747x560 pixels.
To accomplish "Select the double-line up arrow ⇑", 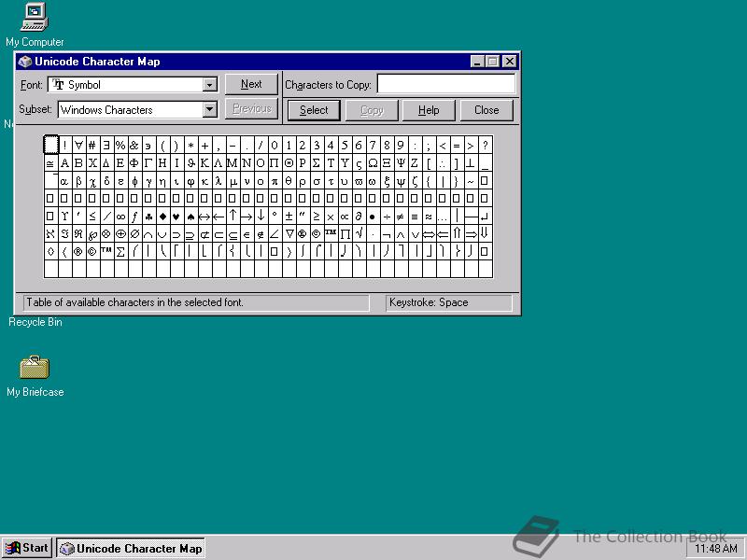I will [458, 234].
